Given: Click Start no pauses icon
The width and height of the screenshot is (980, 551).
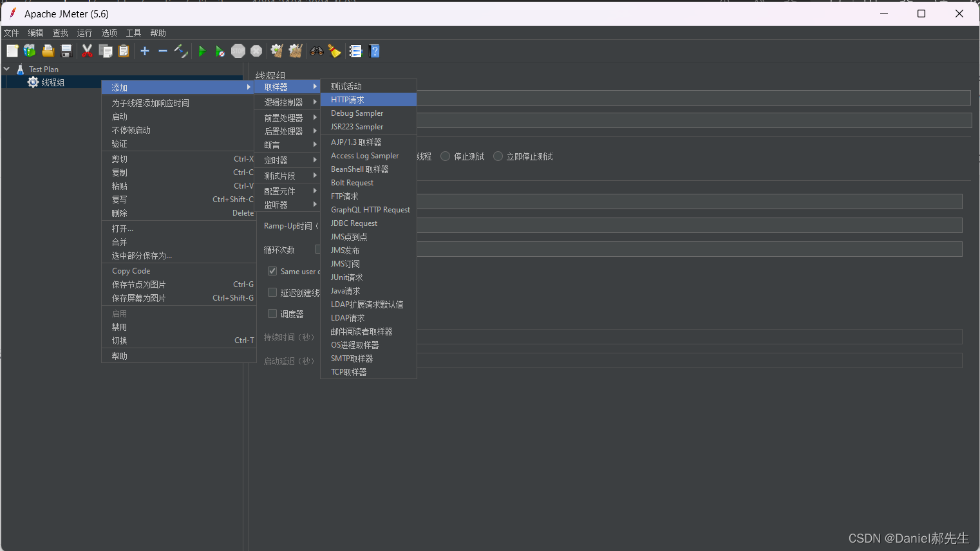Looking at the screenshot, I should pyautogui.click(x=220, y=51).
